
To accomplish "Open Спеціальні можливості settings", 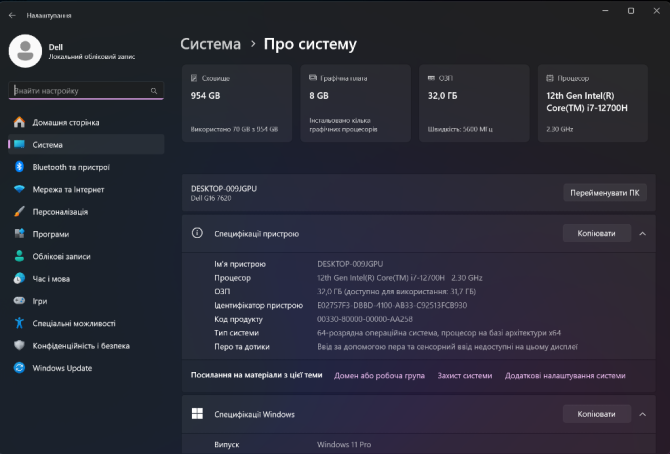I will [86, 323].
